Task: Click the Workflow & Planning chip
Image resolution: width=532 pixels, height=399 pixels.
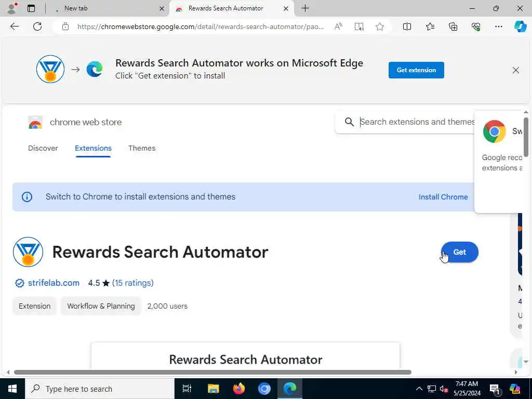Action: (101, 306)
